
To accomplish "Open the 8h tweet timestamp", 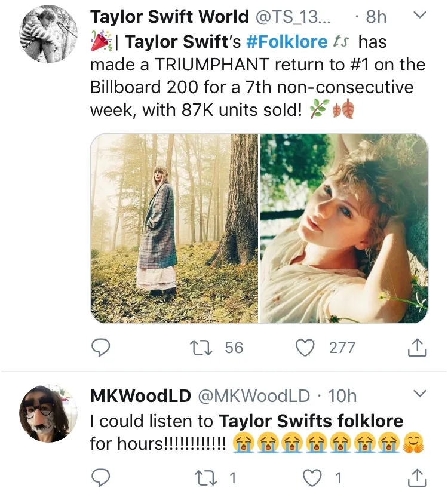I will 376,16.
